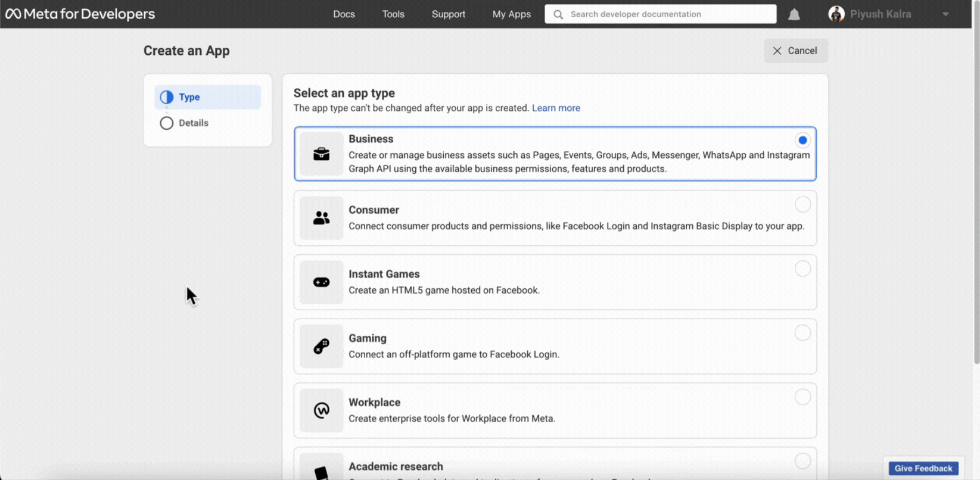Image resolution: width=980 pixels, height=480 pixels.
Task: Expand the account dropdown arrow
Action: pyautogui.click(x=945, y=14)
